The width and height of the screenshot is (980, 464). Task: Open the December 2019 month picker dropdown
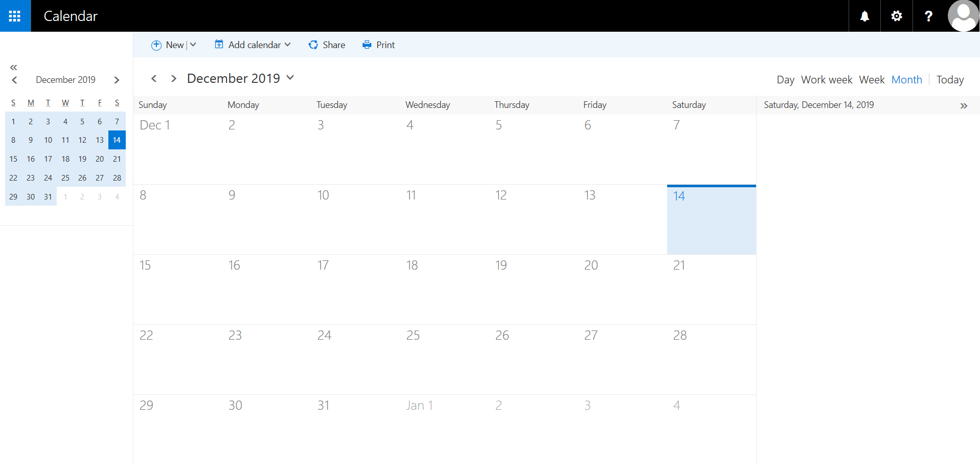(x=290, y=78)
